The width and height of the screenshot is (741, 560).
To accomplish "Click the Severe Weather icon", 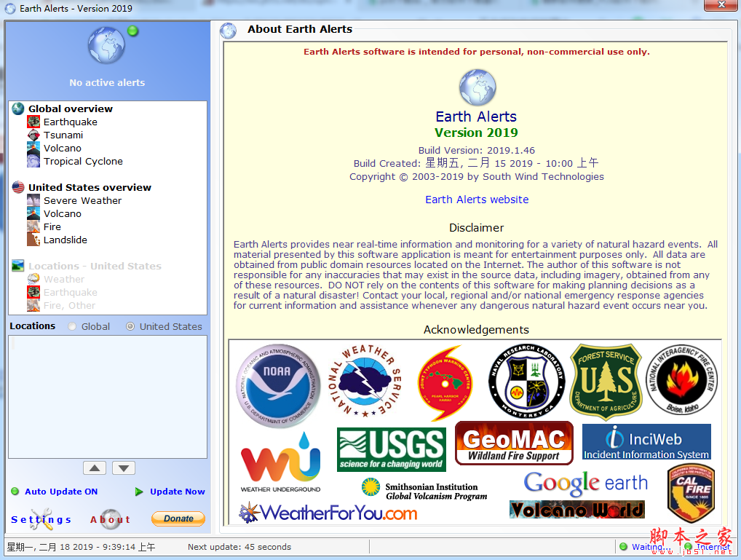I will (x=33, y=200).
